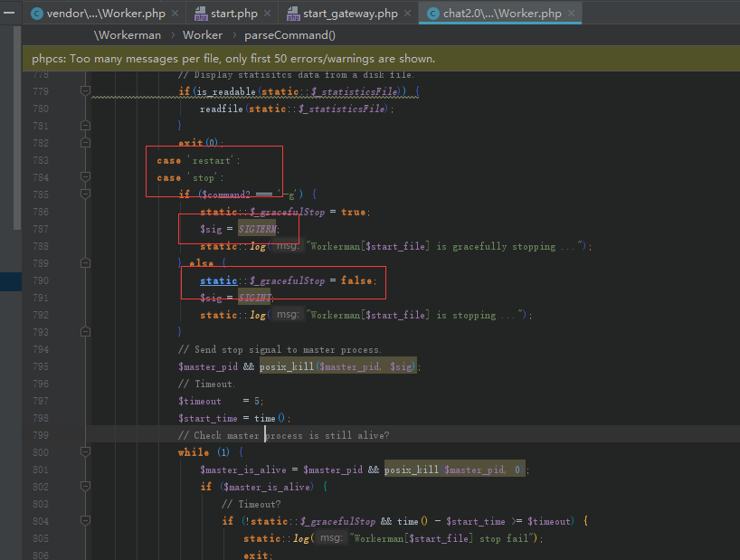Click the SIGINT constant on line 791
740x560 pixels.
(254, 298)
